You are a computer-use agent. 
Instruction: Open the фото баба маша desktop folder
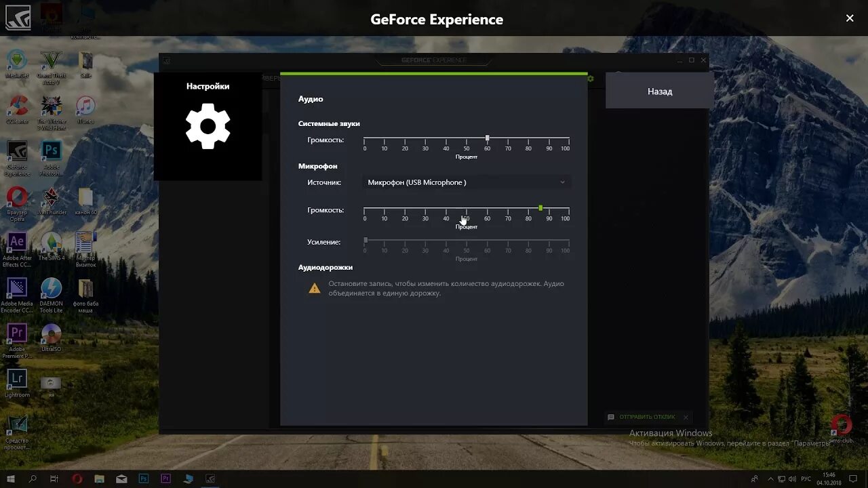(85, 296)
